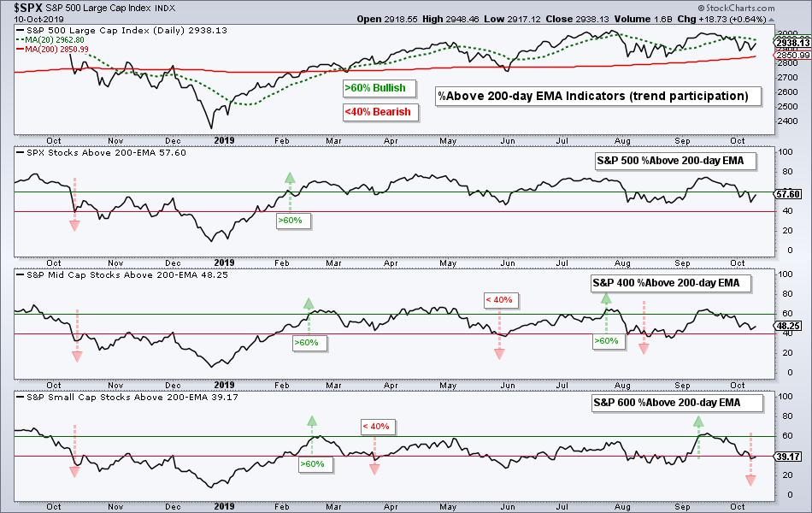Click the 2019 year label under the top price panel
The height and width of the screenshot is (513, 812).
click(224, 140)
